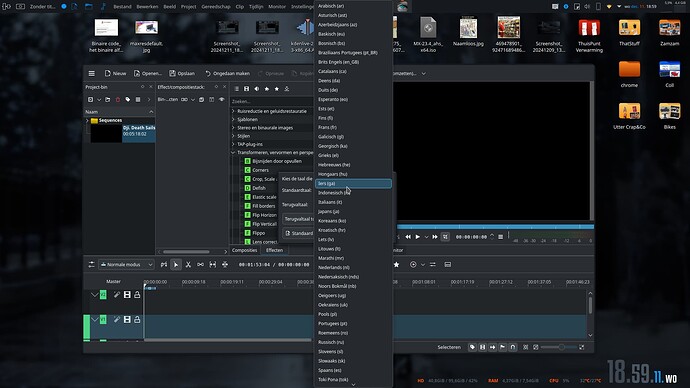Image resolution: width=690 pixels, height=388 pixels.
Task: Sort Project-bin by the Naam column header
Action: coord(119,112)
